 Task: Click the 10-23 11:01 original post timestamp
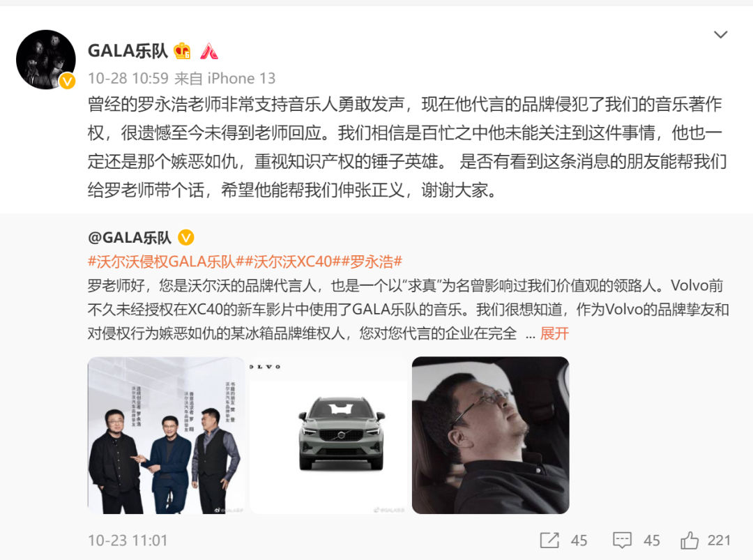point(128,540)
